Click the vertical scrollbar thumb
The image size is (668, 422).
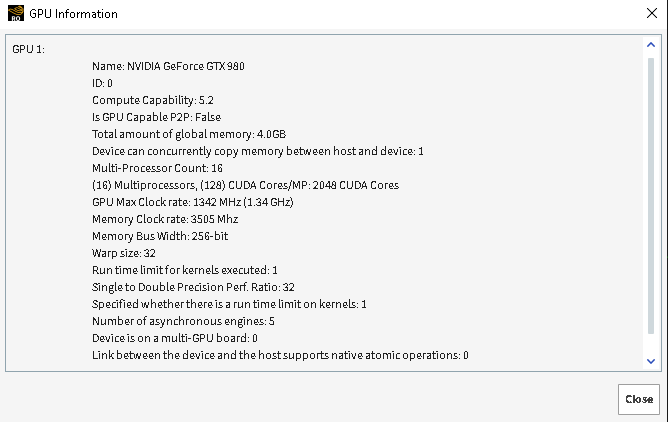[651, 200]
